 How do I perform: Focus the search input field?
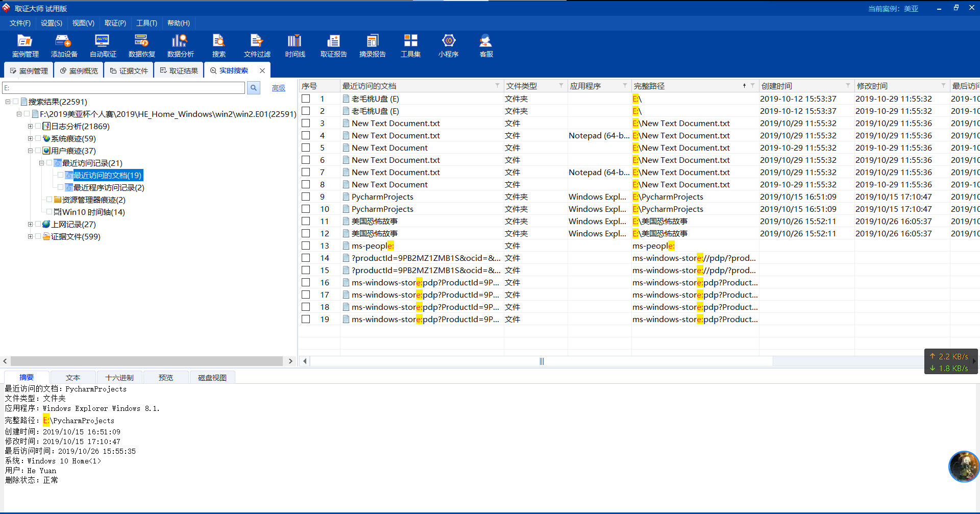pyautogui.click(x=124, y=88)
